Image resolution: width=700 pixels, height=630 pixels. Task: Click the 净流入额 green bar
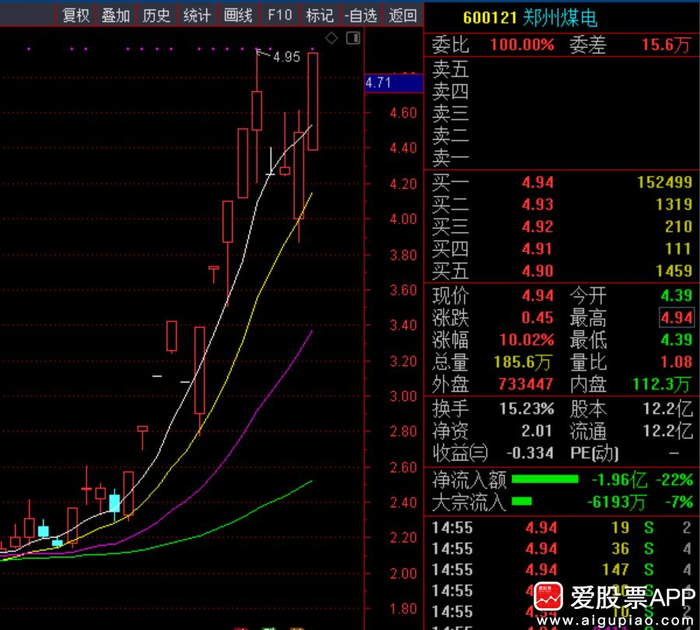pos(545,480)
